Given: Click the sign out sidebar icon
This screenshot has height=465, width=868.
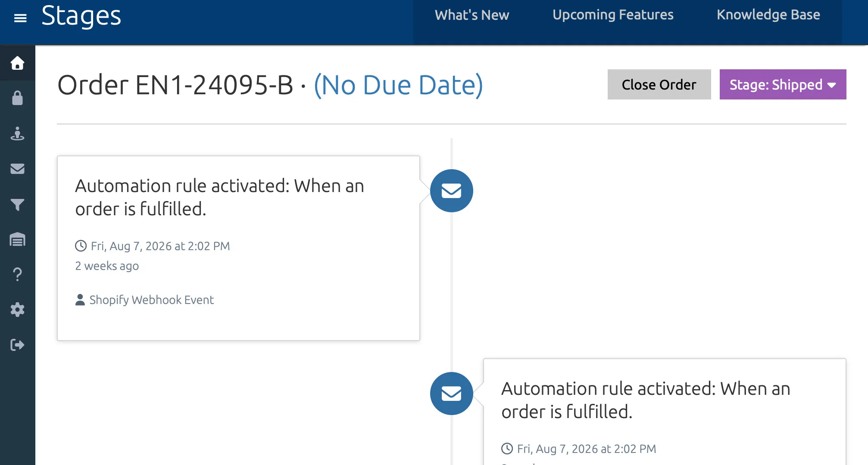Looking at the screenshot, I should point(17,345).
